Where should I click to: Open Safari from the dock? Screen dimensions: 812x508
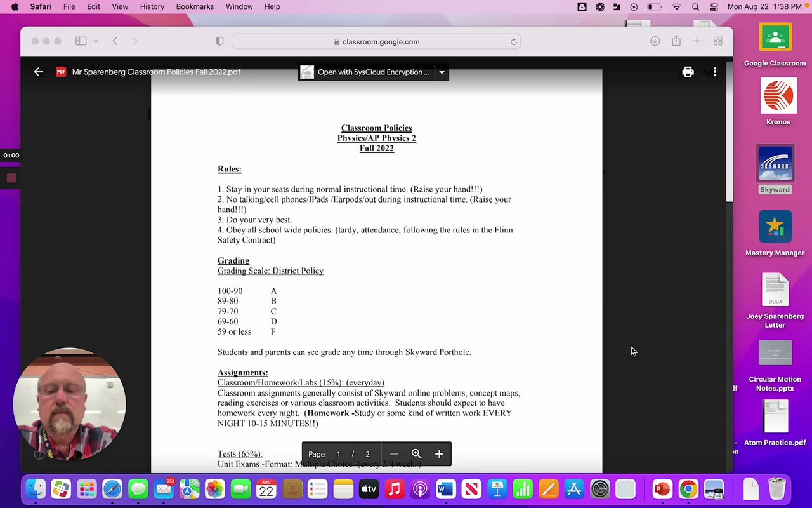(x=112, y=490)
